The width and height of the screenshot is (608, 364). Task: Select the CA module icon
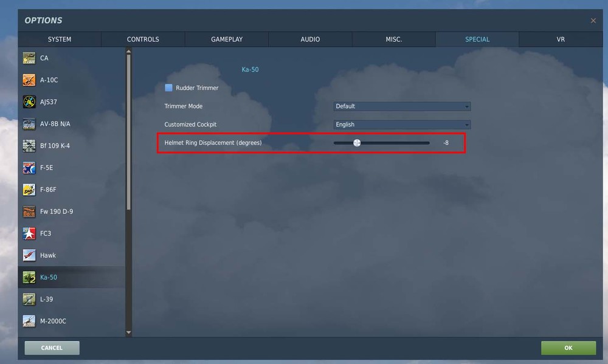tap(29, 58)
